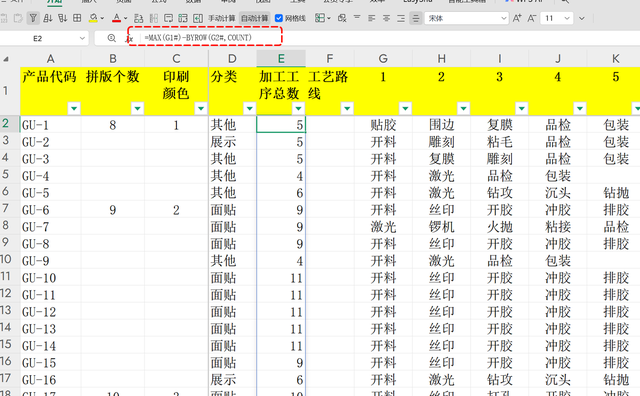Click the increase font size icon
The width and height of the screenshot is (640, 396).
pos(517,18)
